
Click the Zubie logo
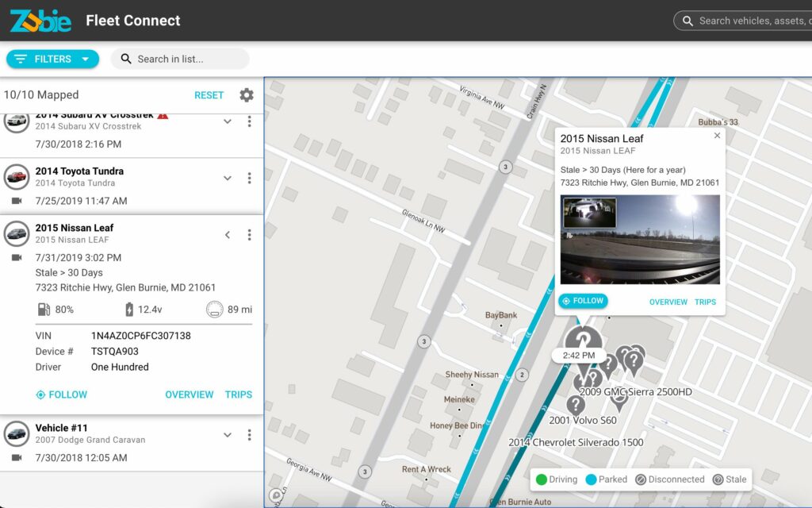click(40, 21)
